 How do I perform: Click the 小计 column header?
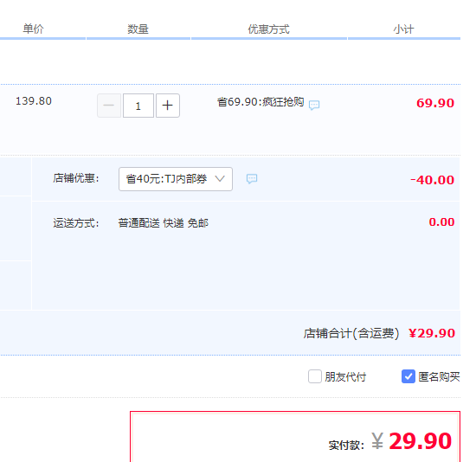[x=404, y=29]
